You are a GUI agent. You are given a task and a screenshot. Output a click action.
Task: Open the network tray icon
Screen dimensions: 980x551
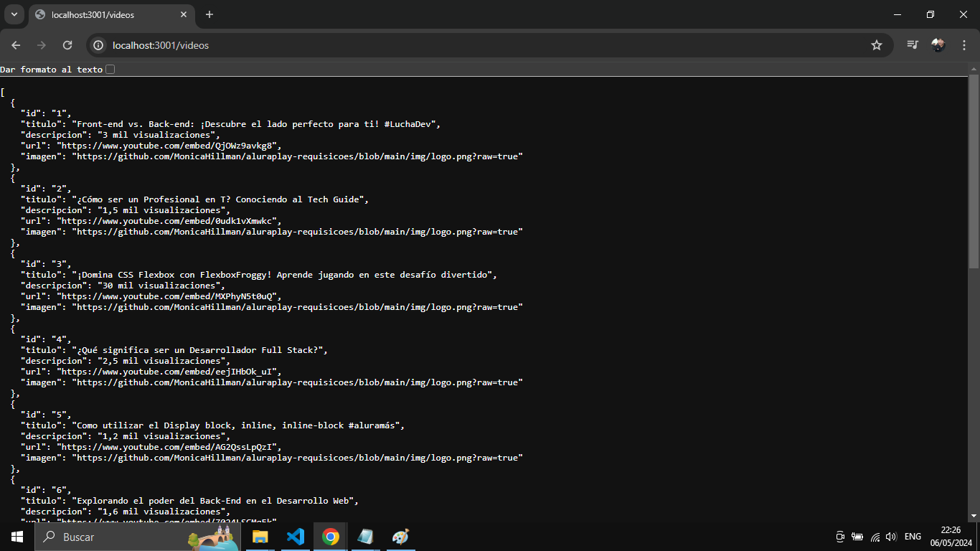coord(875,537)
